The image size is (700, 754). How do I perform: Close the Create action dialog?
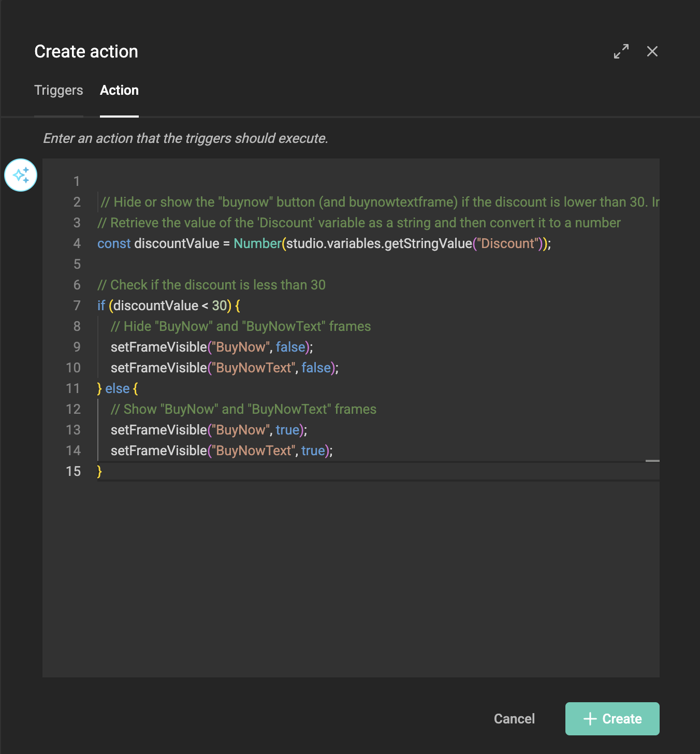(x=652, y=51)
